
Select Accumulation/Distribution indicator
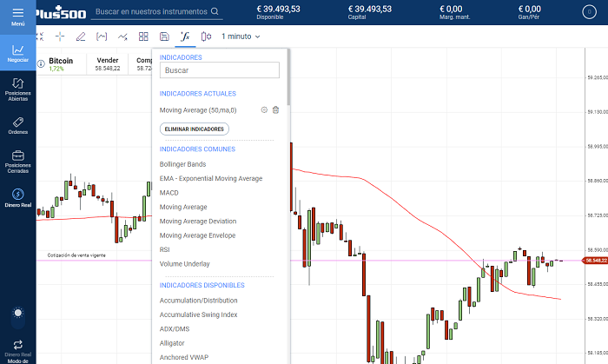point(199,301)
